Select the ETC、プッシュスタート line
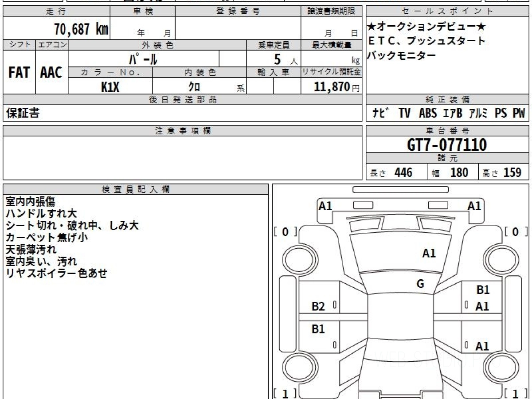The width and height of the screenshot is (532, 399). (426, 41)
